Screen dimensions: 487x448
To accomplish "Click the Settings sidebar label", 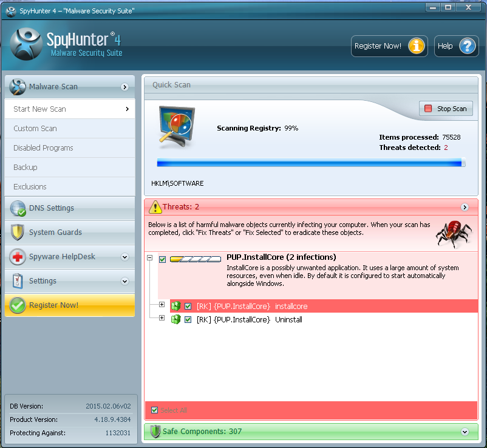I will click(43, 281).
